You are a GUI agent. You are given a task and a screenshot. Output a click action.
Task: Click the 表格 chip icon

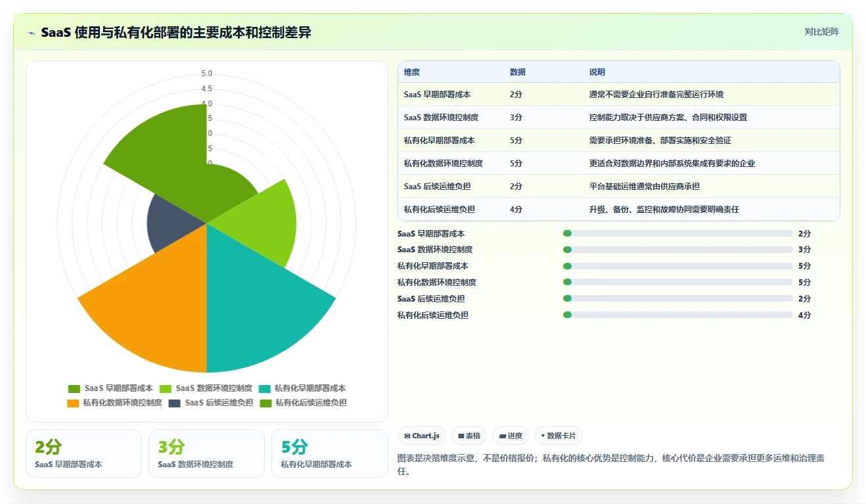[x=461, y=436]
